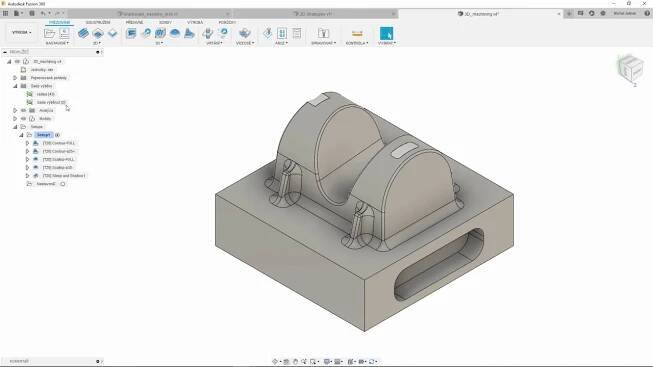The image size is (653, 367).
Task: Select the Drill tool icon
Action: coord(208,33)
